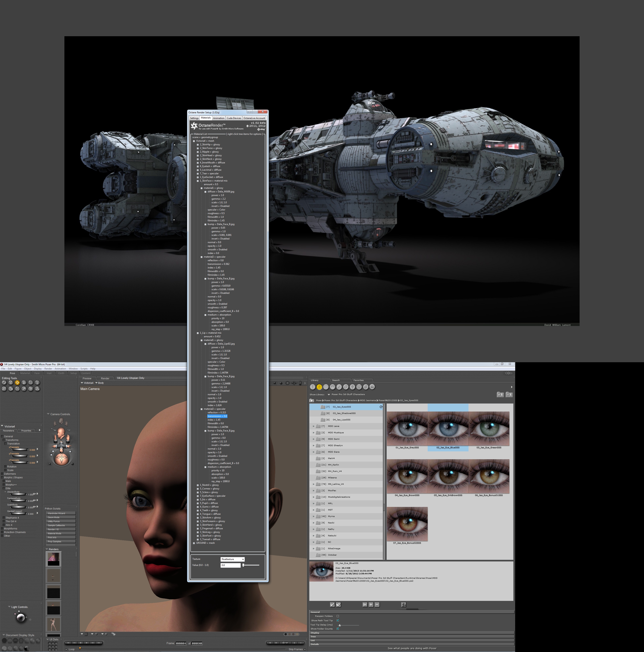Select the Rotate editing tool
Viewport: 644px width, 652px height.
pos(4,383)
